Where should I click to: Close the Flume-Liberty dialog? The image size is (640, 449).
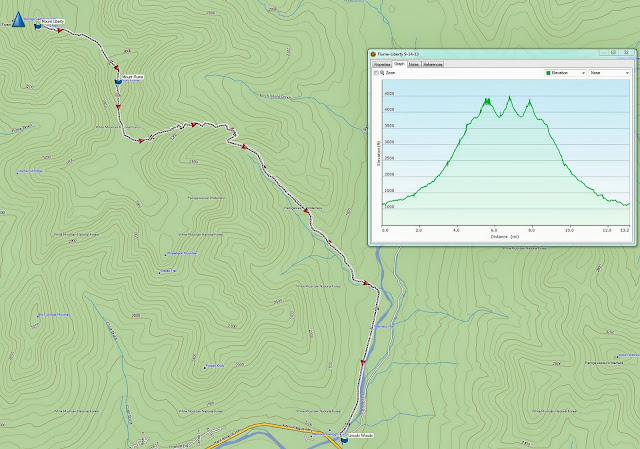[626, 53]
